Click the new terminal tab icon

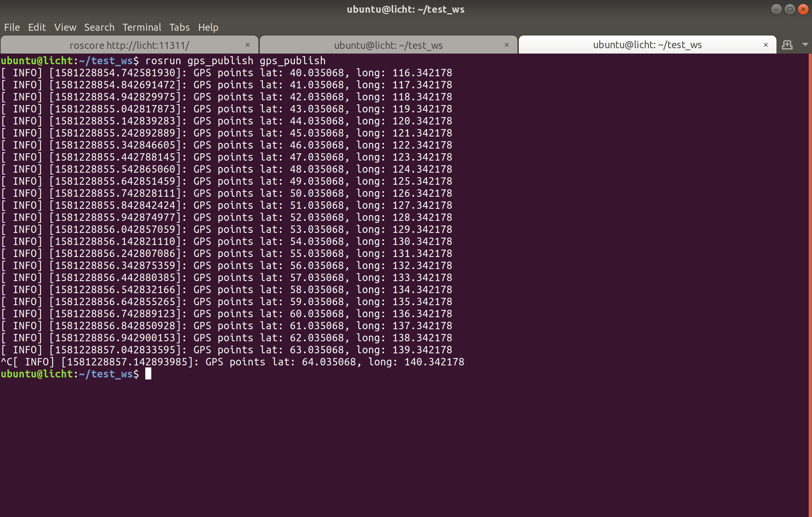coord(787,45)
